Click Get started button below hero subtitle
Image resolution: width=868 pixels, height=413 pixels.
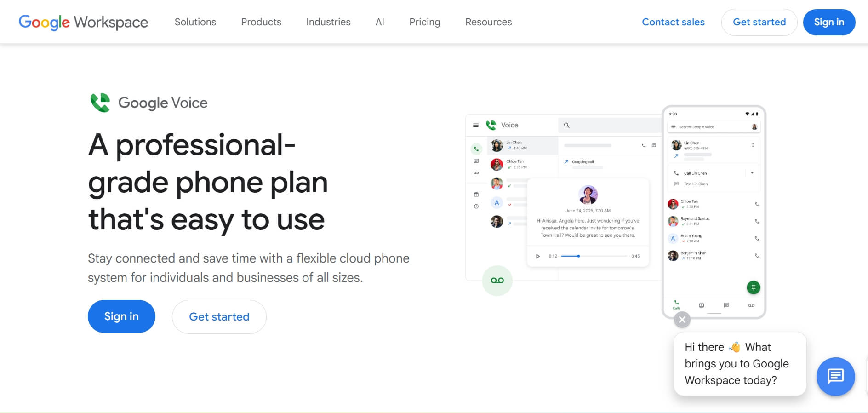219,317
